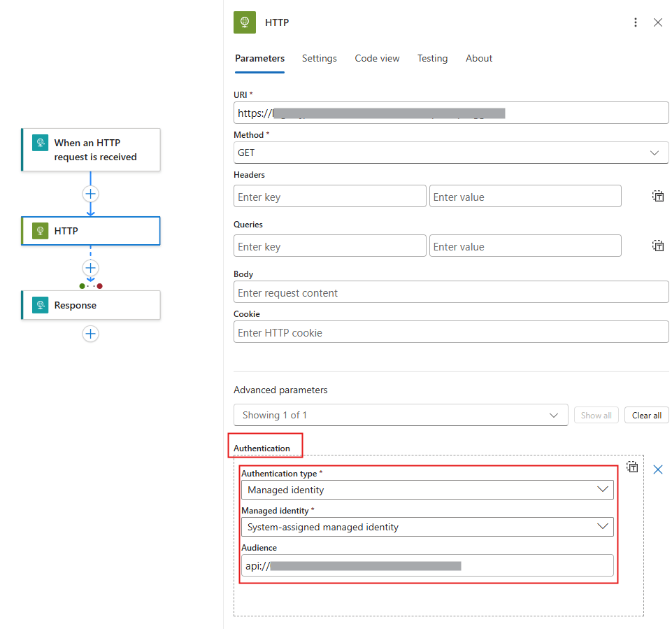Viewport: 672px width, 629px height.
Task: Close the HTTP panel with X icon
Action: click(657, 22)
